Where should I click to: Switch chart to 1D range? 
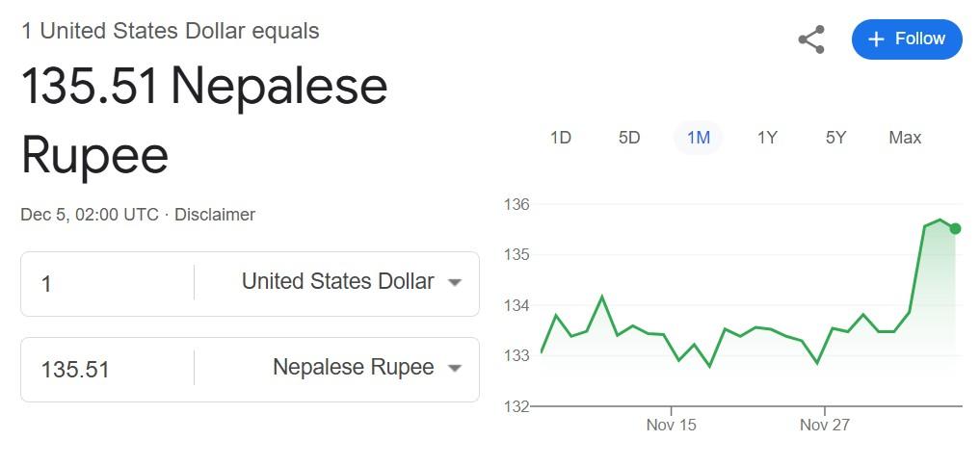click(x=561, y=138)
